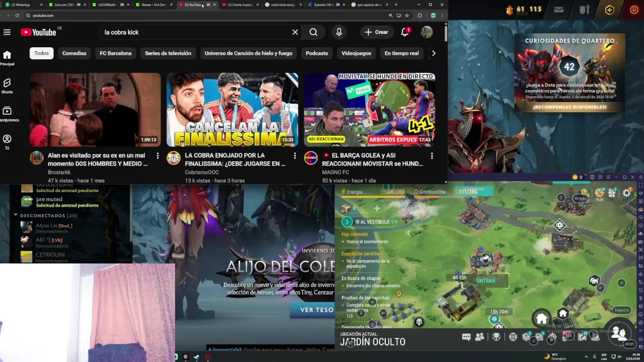
Task: Click the skull marker on the map
Action: 419,322
